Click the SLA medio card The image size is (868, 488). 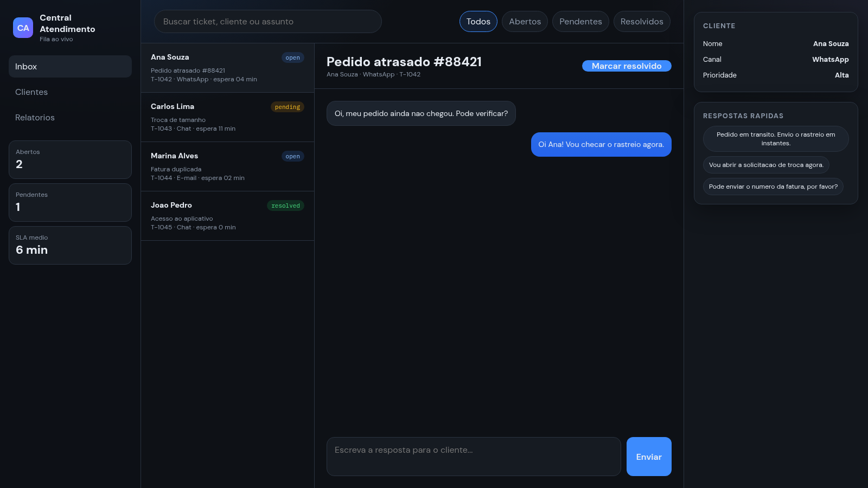[70, 245]
